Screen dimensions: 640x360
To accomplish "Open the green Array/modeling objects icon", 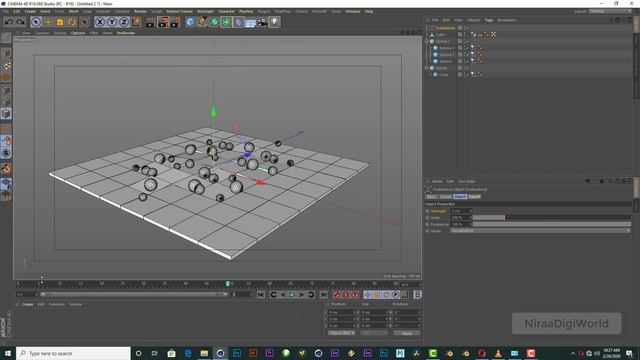I will [226, 22].
